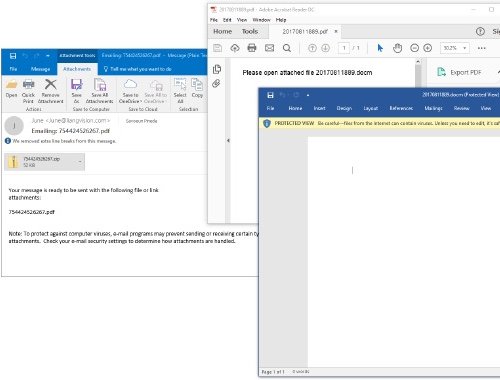500x380 pixels.
Task: Click page number field in Acrobat
Action: point(344,48)
